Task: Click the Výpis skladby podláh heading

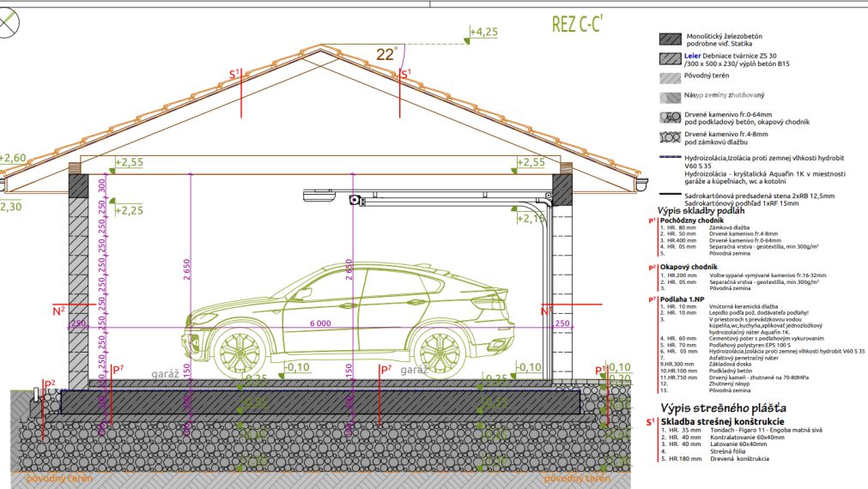Action: [x=701, y=211]
